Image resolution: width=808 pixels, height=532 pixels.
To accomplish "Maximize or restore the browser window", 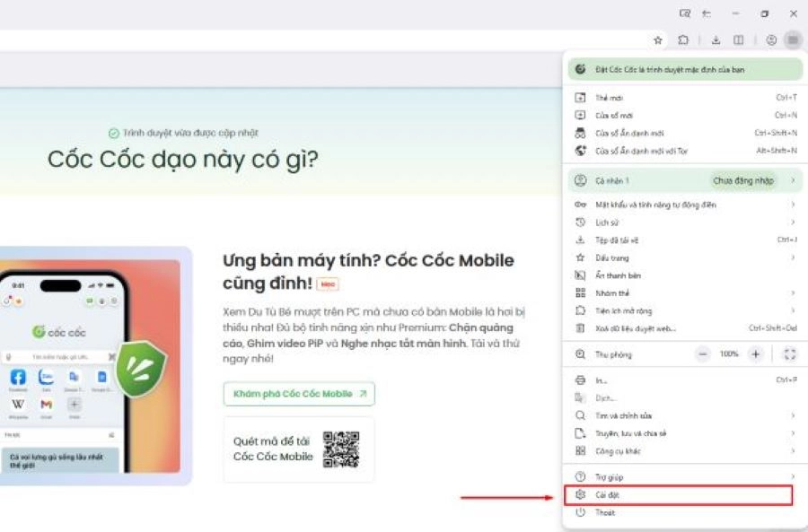I will point(765,13).
